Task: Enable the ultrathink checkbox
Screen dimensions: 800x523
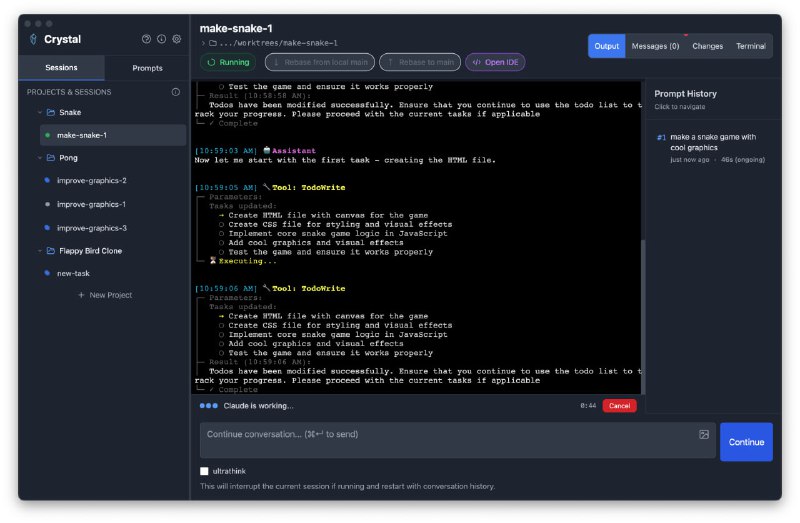Action: click(205, 471)
